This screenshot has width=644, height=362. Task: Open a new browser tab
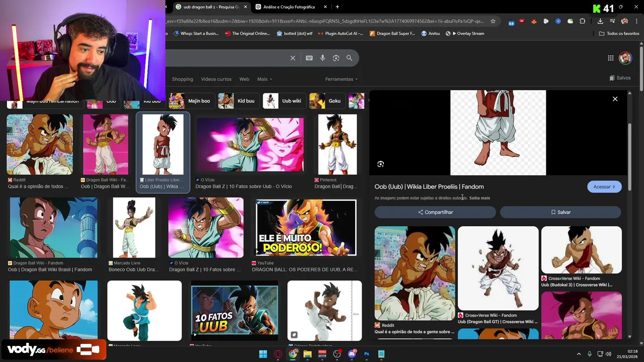pyautogui.click(x=337, y=7)
